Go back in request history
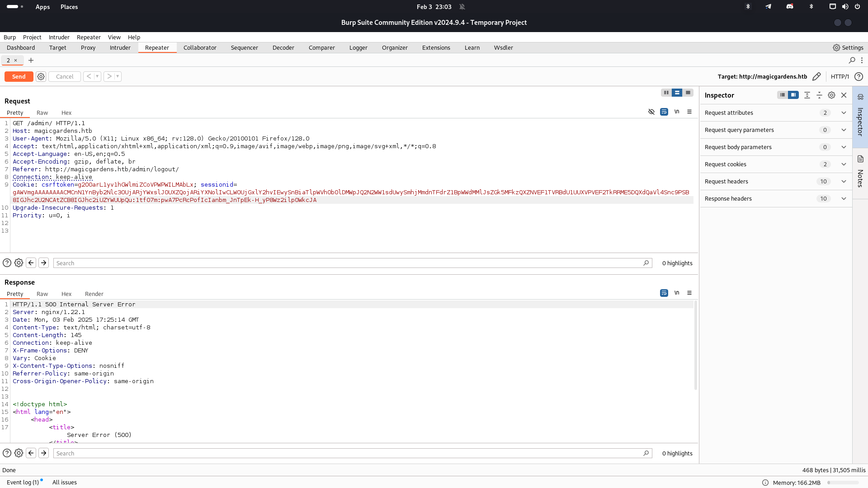This screenshot has width=868, height=488. 89,76
